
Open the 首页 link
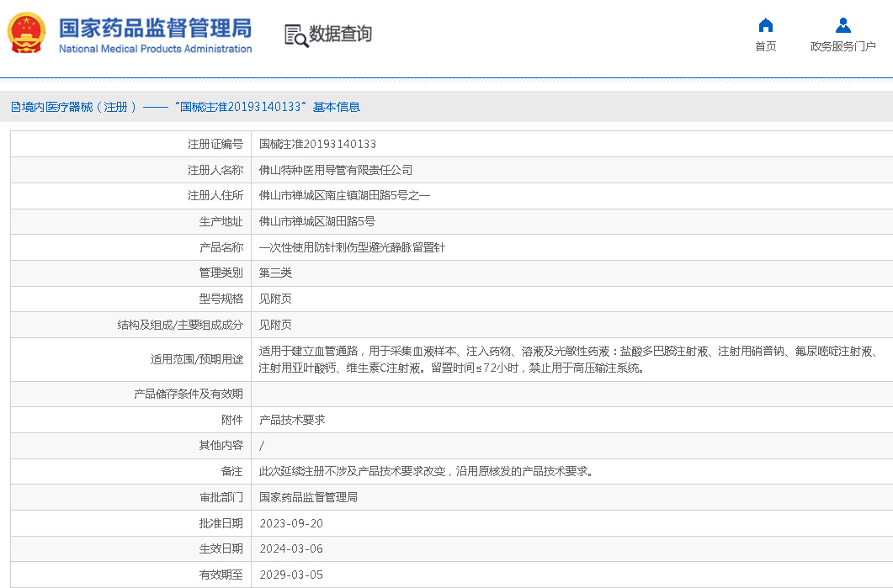[x=766, y=46]
